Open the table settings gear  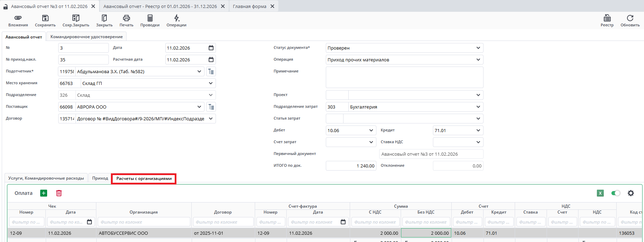pos(631,193)
